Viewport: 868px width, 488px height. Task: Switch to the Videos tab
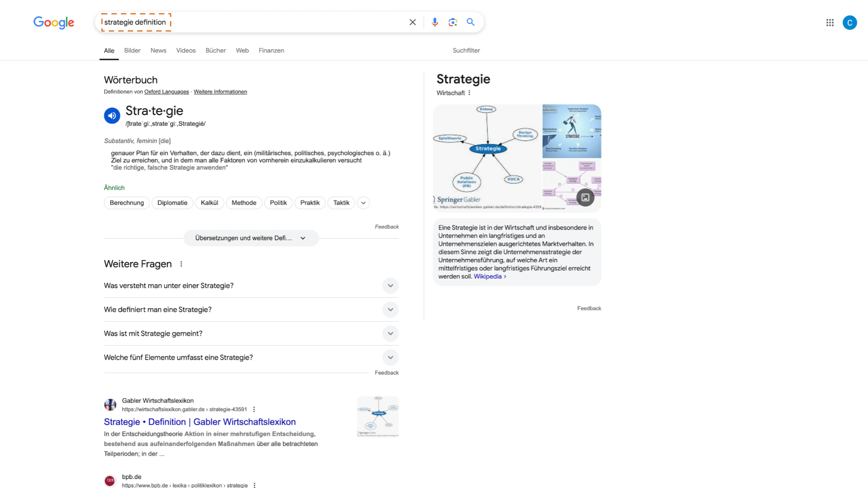[186, 51]
